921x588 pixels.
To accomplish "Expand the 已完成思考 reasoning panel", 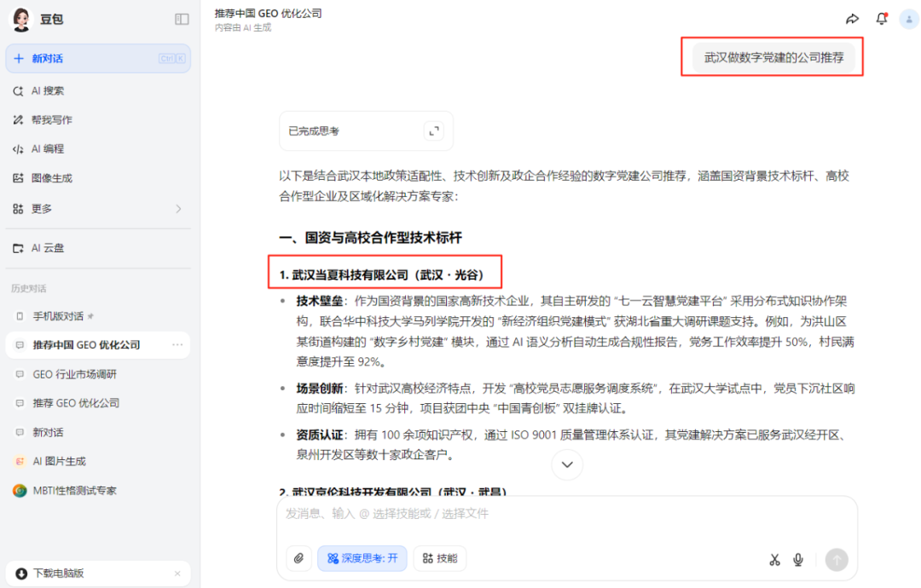I will [x=434, y=130].
